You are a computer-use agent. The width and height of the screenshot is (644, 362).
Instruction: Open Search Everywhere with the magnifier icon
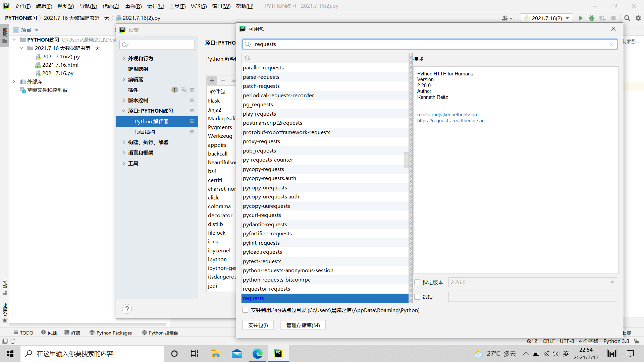click(x=627, y=18)
